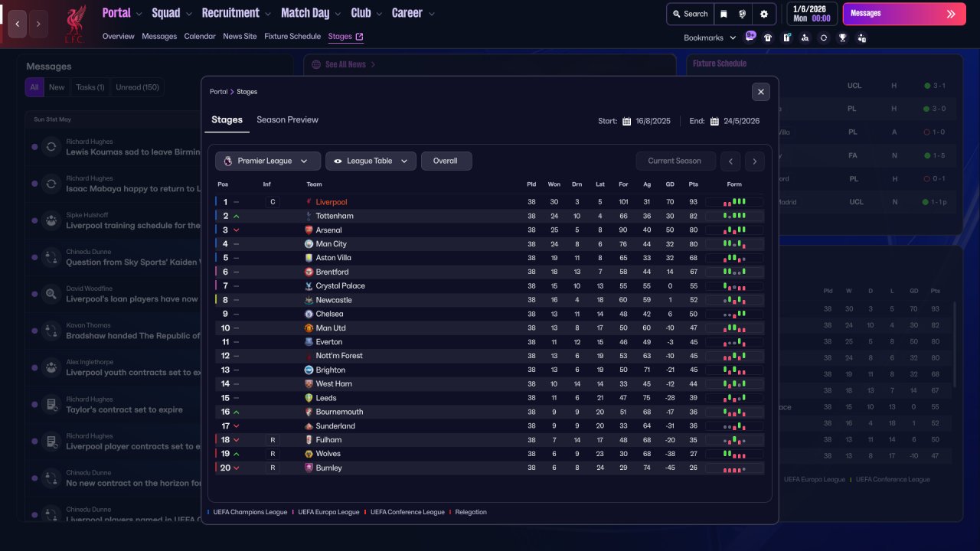Open settings gear in top bar
The image size is (980, 551).
763,14
